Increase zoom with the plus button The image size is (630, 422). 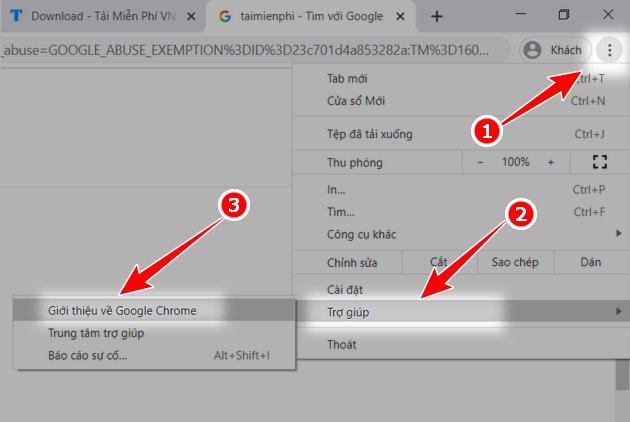[550, 162]
